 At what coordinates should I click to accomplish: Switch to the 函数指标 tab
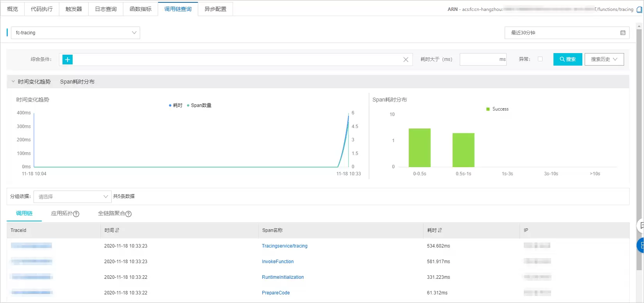pos(141,9)
